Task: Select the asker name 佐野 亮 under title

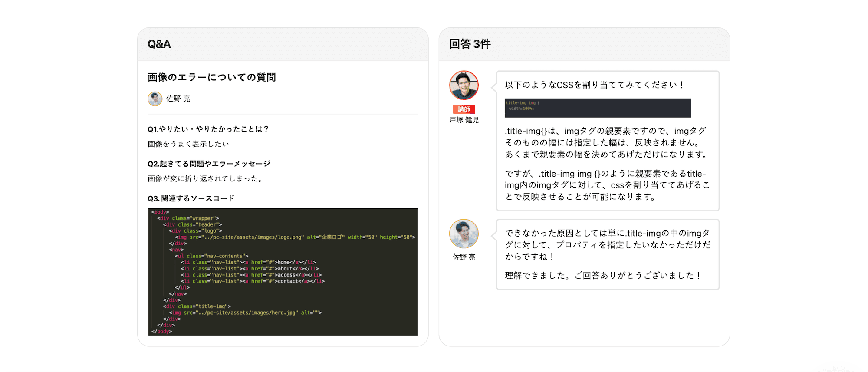Action: (178, 99)
